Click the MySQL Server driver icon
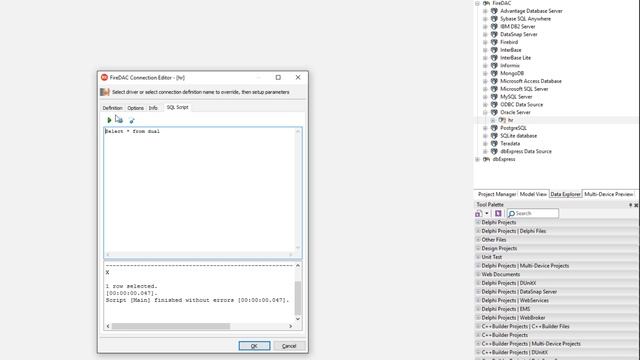640x360 pixels. pyautogui.click(x=494, y=97)
